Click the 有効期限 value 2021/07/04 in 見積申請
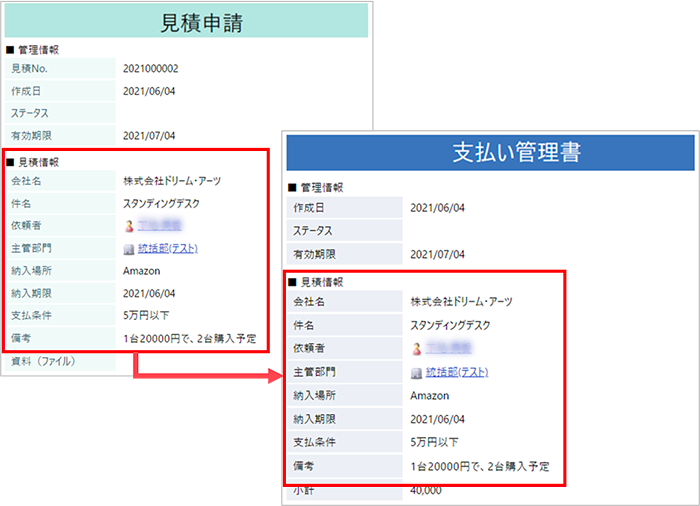The width and height of the screenshot is (700, 506). coord(149,136)
